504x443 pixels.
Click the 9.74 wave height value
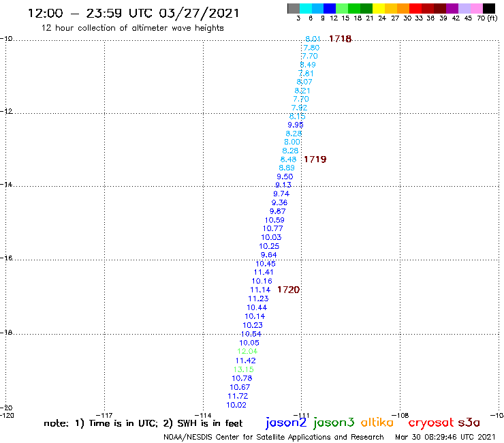click(x=281, y=194)
